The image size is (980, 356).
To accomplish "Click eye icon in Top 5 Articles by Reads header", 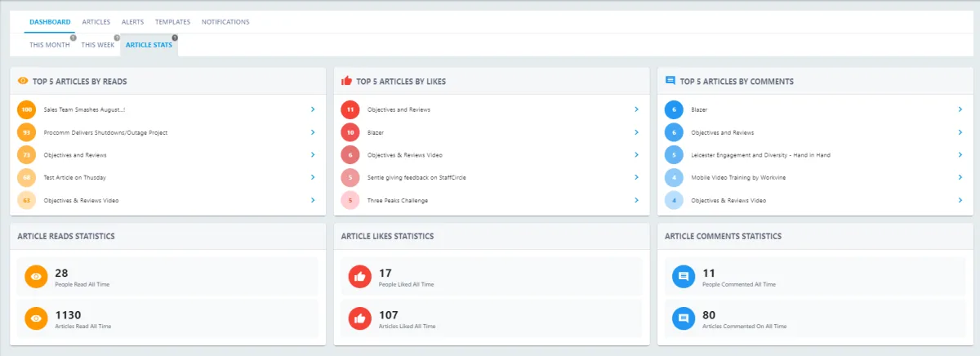I will click(x=23, y=81).
